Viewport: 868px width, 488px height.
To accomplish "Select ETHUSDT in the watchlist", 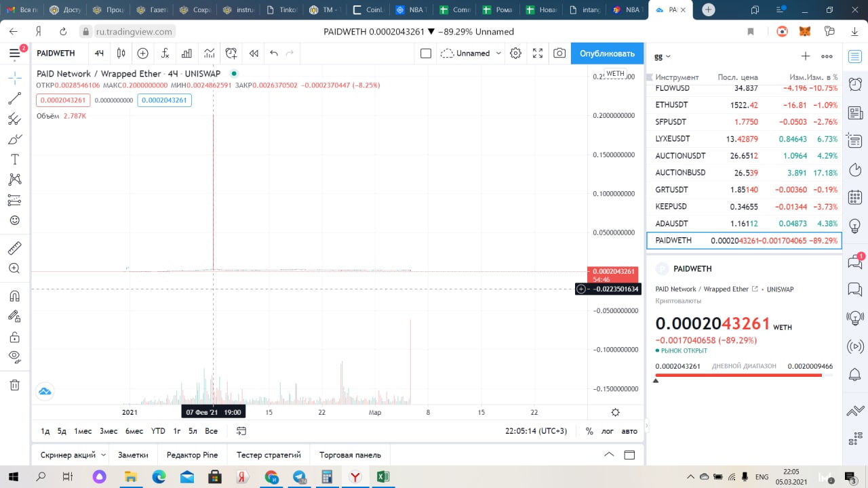I will (744, 105).
